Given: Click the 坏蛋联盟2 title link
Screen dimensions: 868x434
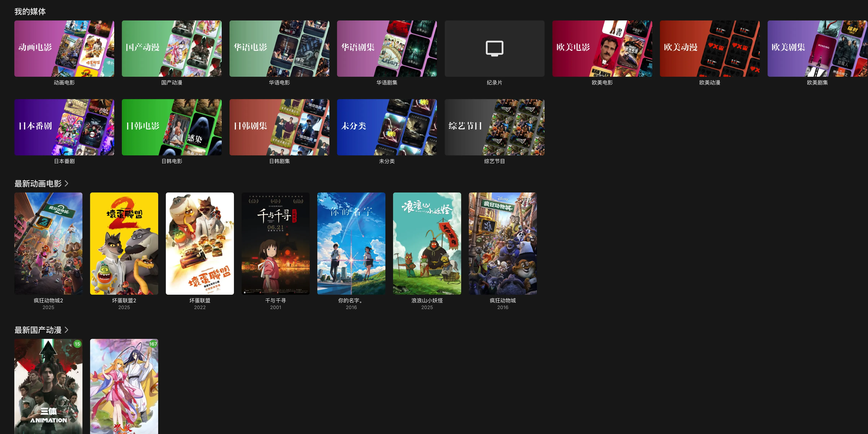Looking at the screenshot, I should (x=124, y=300).
